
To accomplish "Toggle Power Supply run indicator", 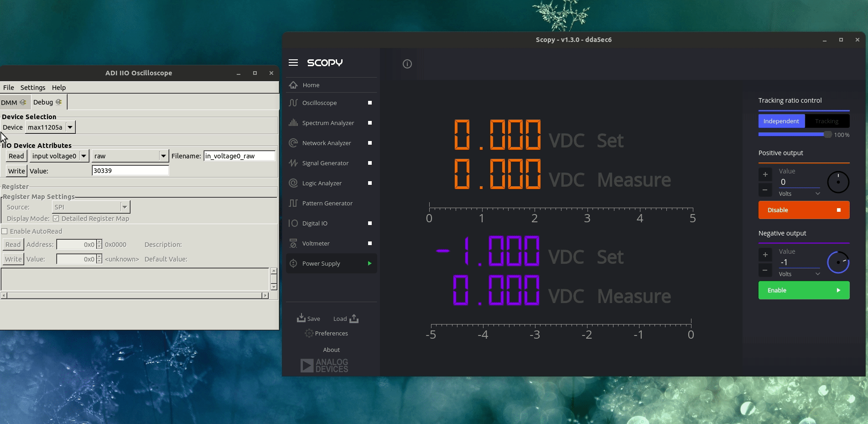I will (x=370, y=263).
